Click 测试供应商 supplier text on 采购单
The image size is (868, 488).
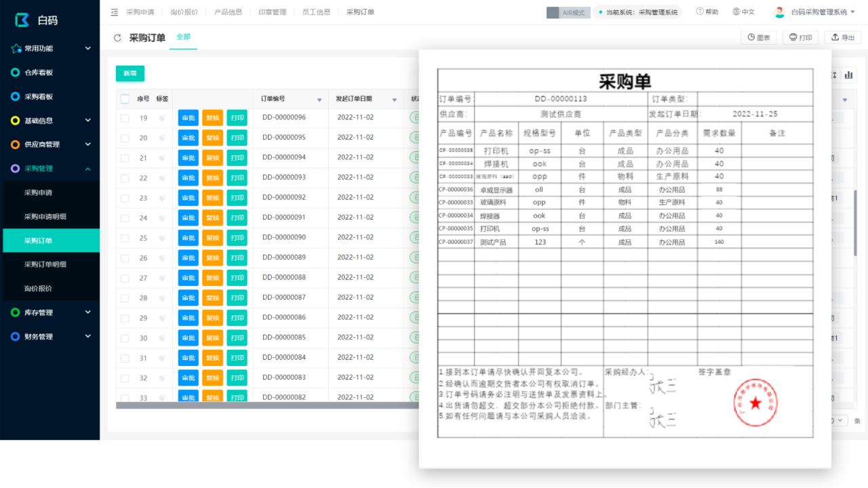(x=561, y=114)
